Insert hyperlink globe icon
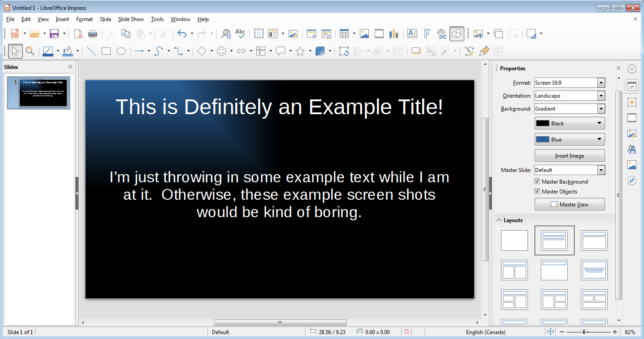Screen dimensions: 644x339 click(x=442, y=34)
